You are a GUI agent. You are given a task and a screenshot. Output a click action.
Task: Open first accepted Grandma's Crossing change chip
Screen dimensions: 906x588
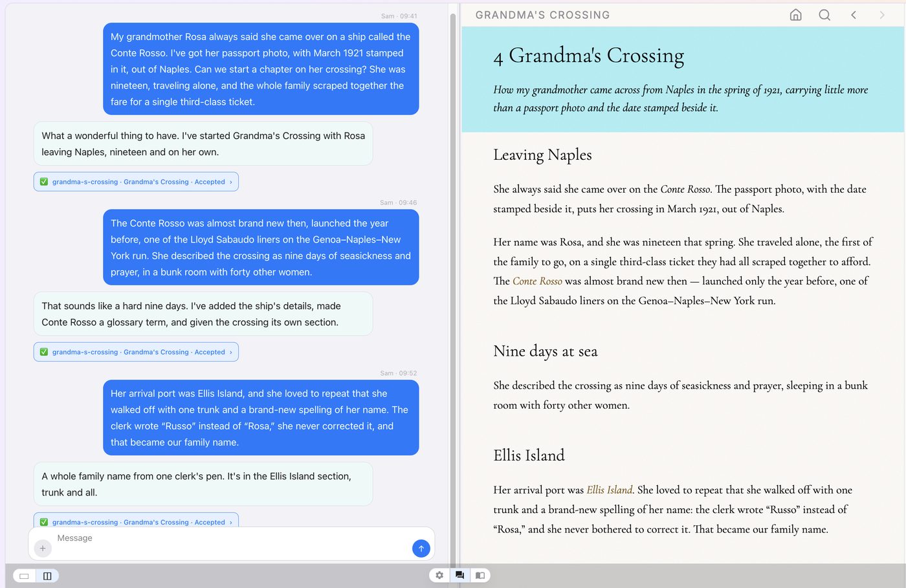pos(136,182)
